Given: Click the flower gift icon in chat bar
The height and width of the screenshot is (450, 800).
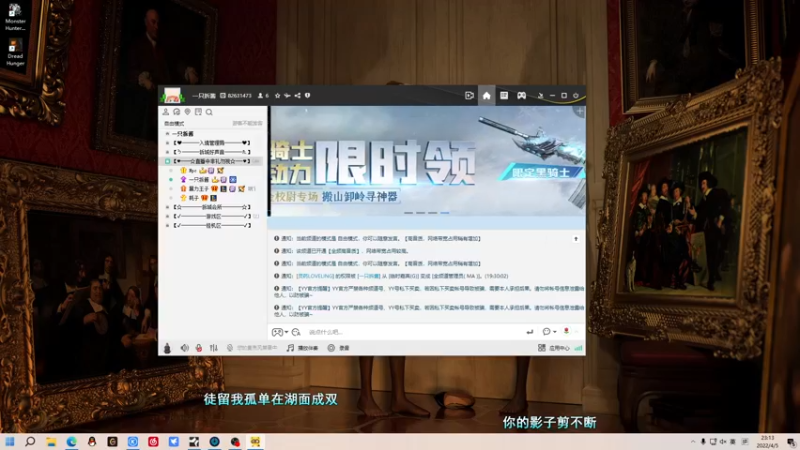Looking at the screenshot, I should 566,332.
